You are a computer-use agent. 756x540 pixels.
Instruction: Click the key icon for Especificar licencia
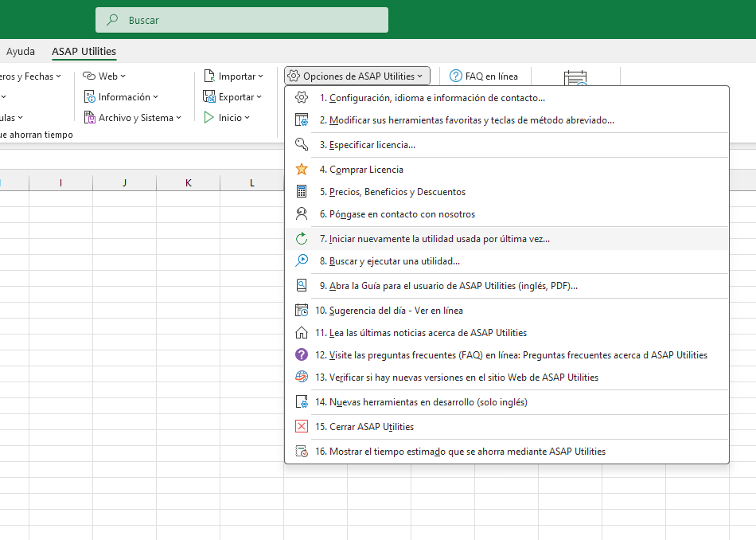click(302, 144)
